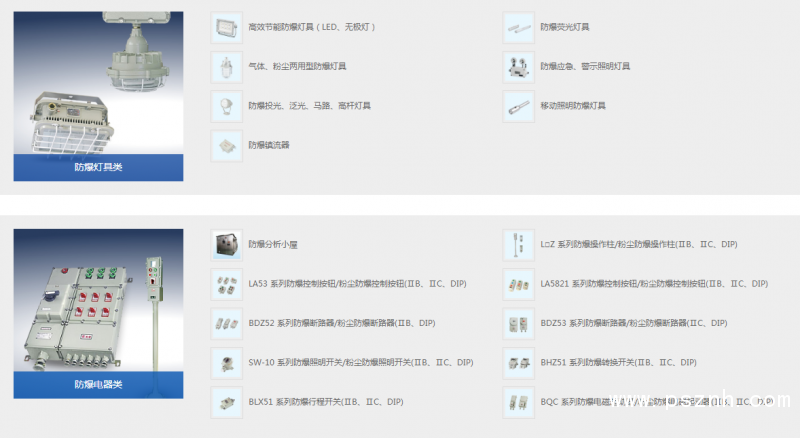Select the 防爆镇流器 ballast icon

[x=227, y=145]
